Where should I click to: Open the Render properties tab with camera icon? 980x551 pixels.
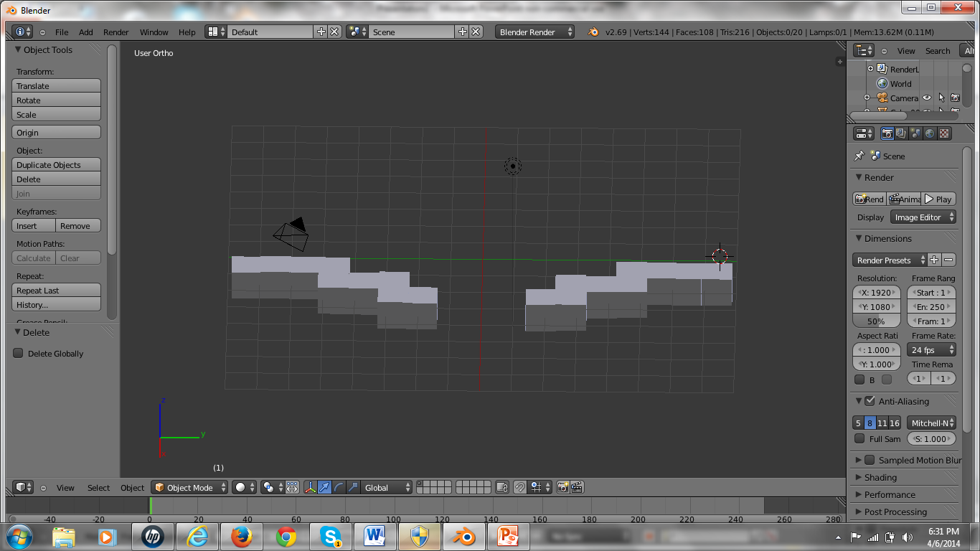[887, 133]
